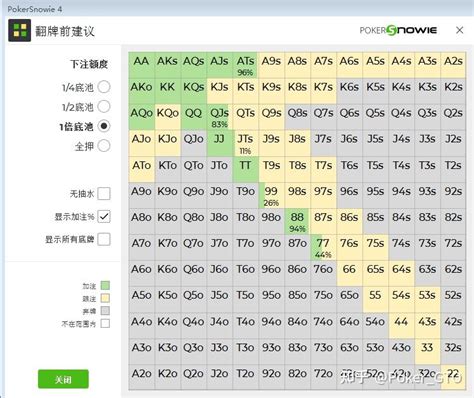Select the 54s hand cell
This screenshot has height=398, width=474.
[x=402, y=299]
